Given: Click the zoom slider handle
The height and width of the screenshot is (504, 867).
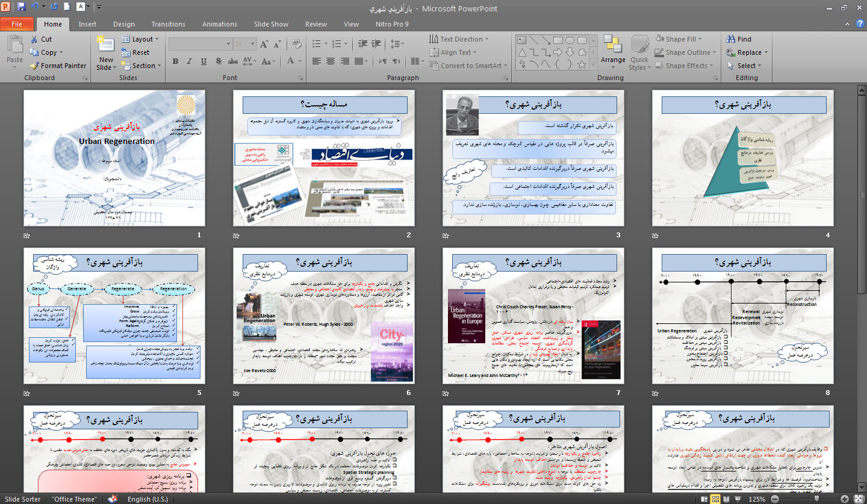Looking at the screenshot, I should [816, 499].
